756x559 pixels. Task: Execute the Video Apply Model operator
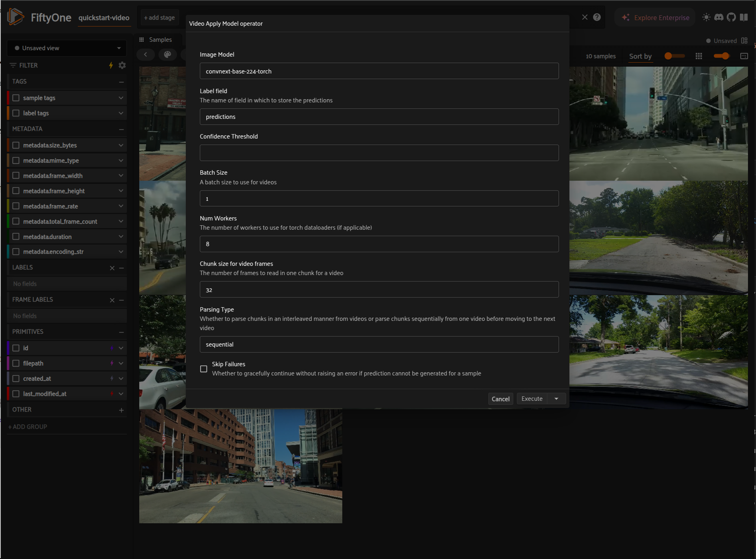[x=532, y=399]
